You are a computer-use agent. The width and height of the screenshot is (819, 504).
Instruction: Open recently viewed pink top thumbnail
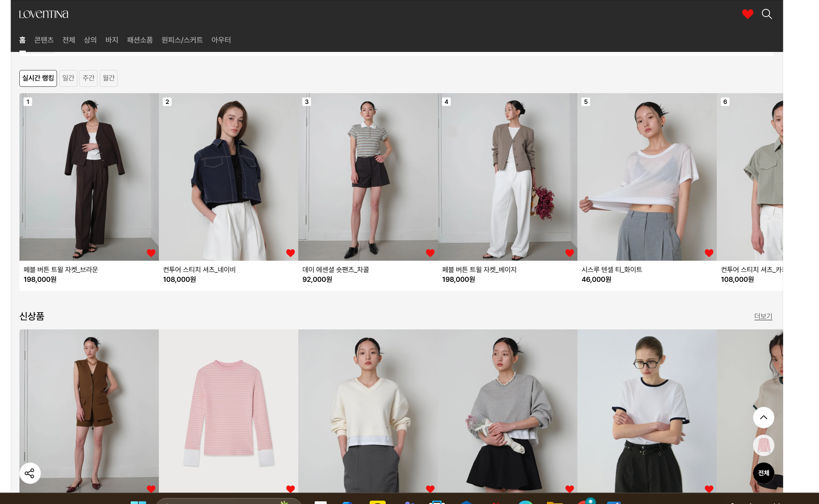763,445
